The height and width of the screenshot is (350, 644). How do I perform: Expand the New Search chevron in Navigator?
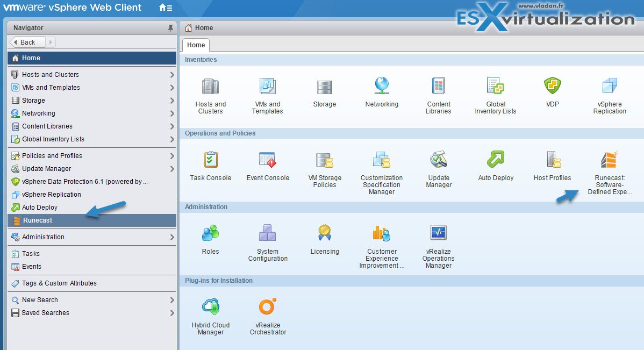pos(172,300)
